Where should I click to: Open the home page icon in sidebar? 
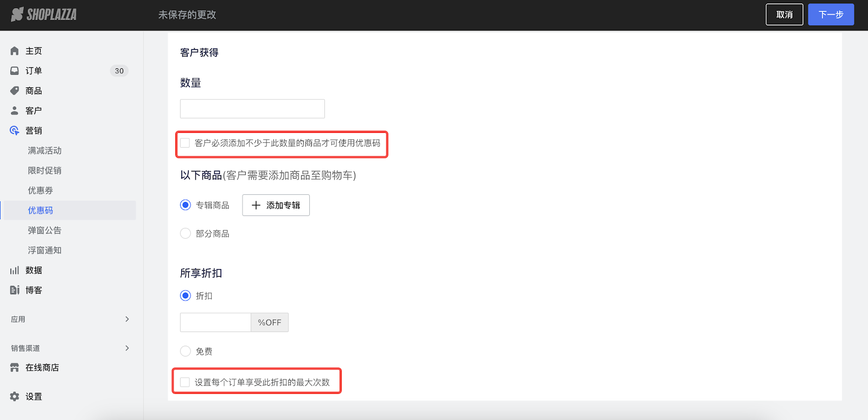pos(15,51)
